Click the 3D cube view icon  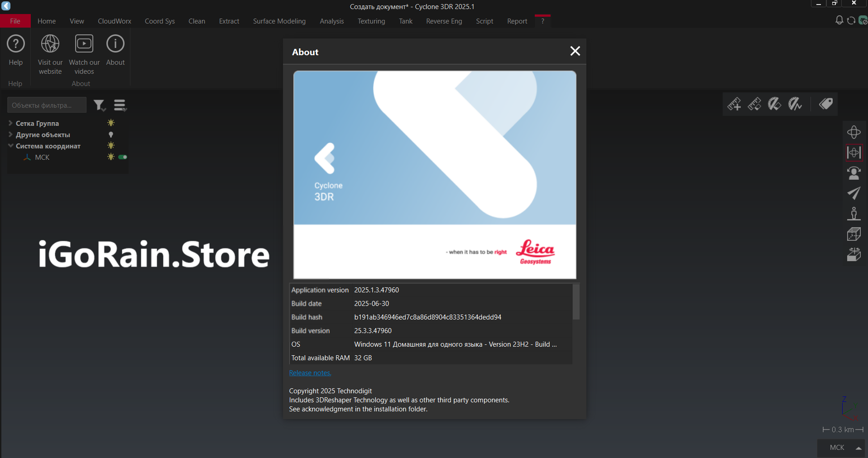tap(854, 234)
